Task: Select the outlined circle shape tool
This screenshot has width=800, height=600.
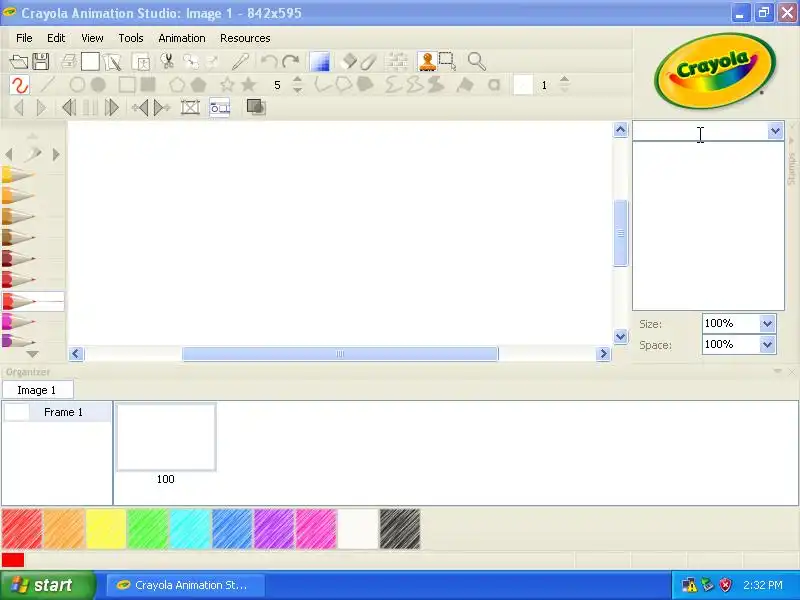Action: (x=77, y=85)
